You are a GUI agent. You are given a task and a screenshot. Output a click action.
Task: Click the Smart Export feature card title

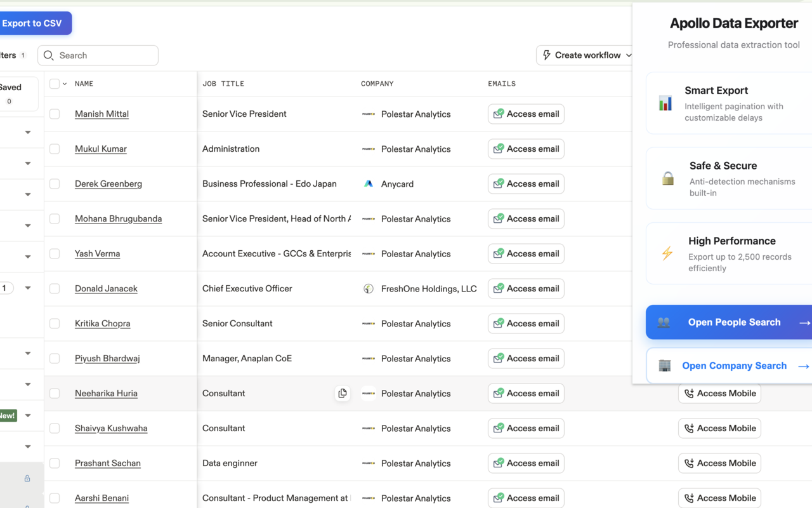716,90
